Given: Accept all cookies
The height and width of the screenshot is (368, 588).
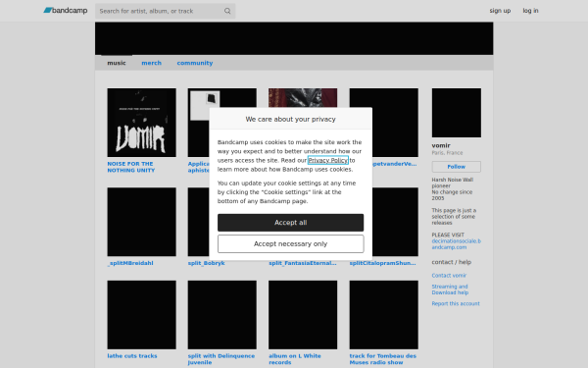Looking at the screenshot, I should tap(291, 223).
